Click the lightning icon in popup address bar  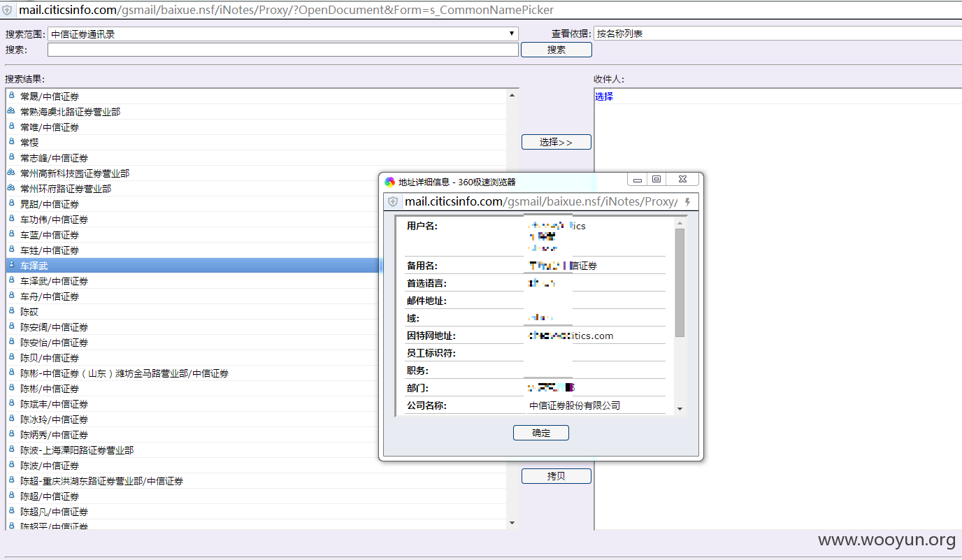(688, 201)
